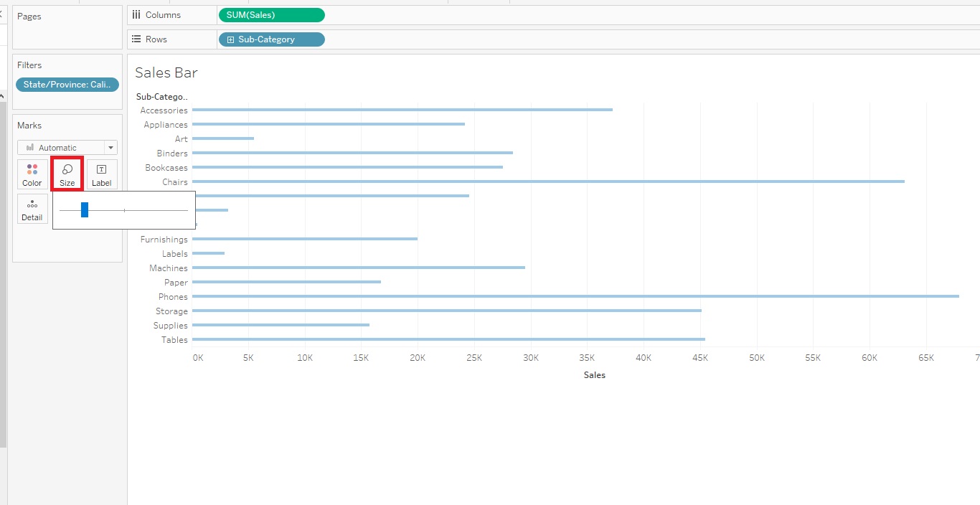This screenshot has width=980, height=505.
Task: Click the Pages shelf area
Action: [67, 27]
